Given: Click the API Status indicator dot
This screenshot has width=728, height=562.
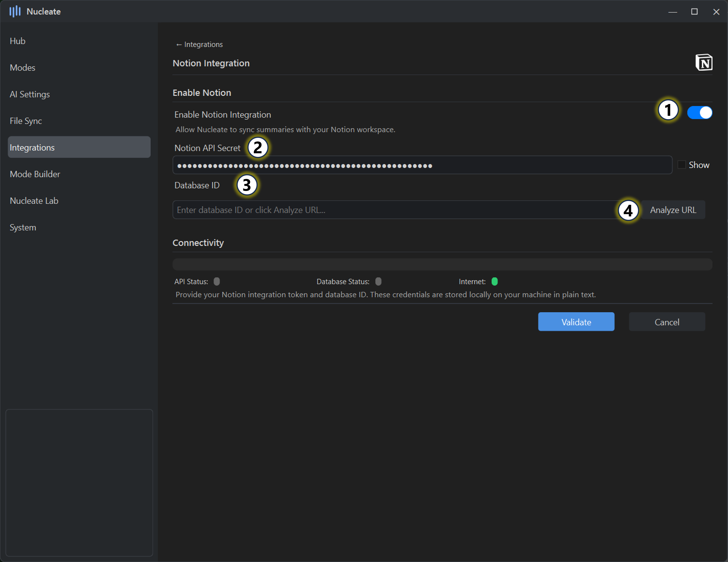Looking at the screenshot, I should point(217,282).
